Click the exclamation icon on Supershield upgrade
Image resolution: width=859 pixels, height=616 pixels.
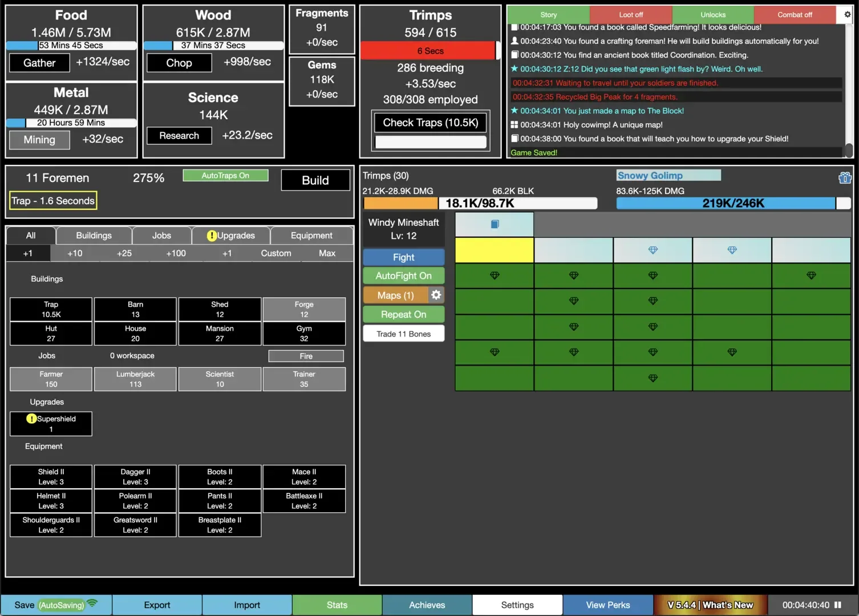[31, 419]
